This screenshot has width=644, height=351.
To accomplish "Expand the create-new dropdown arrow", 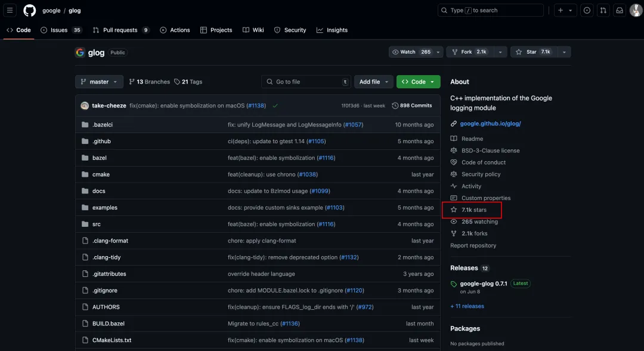I will tap(571, 10).
